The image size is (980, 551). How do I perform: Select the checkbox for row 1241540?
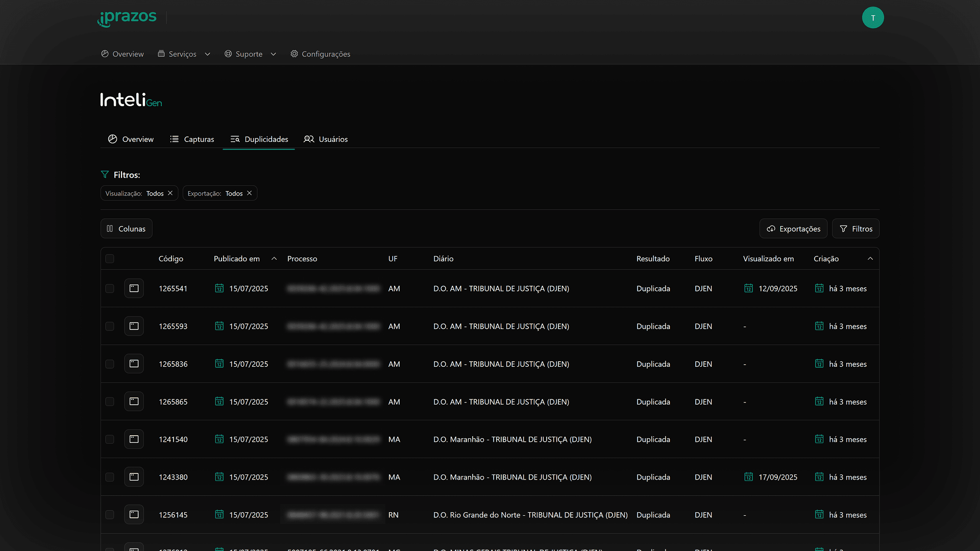[x=110, y=439]
